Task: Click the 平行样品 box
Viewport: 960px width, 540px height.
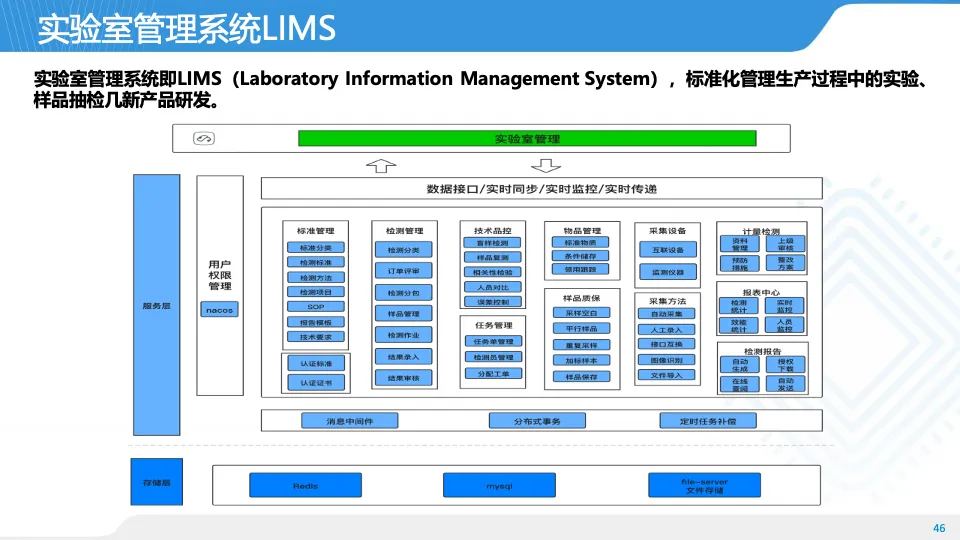Action: coord(581,329)
